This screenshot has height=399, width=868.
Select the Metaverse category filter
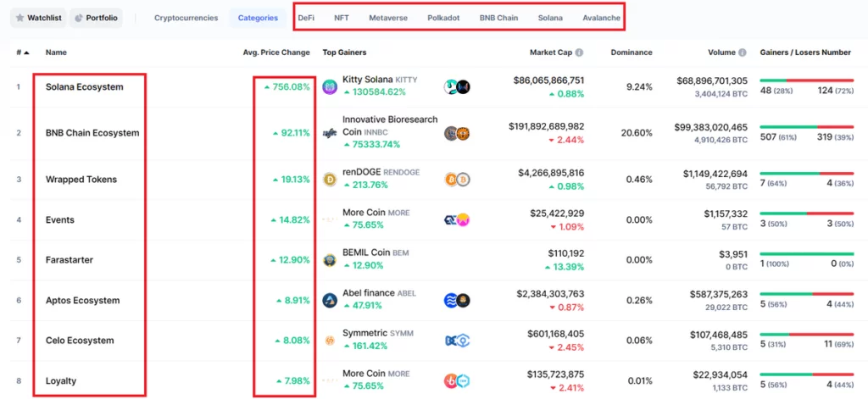coord(387,18)
